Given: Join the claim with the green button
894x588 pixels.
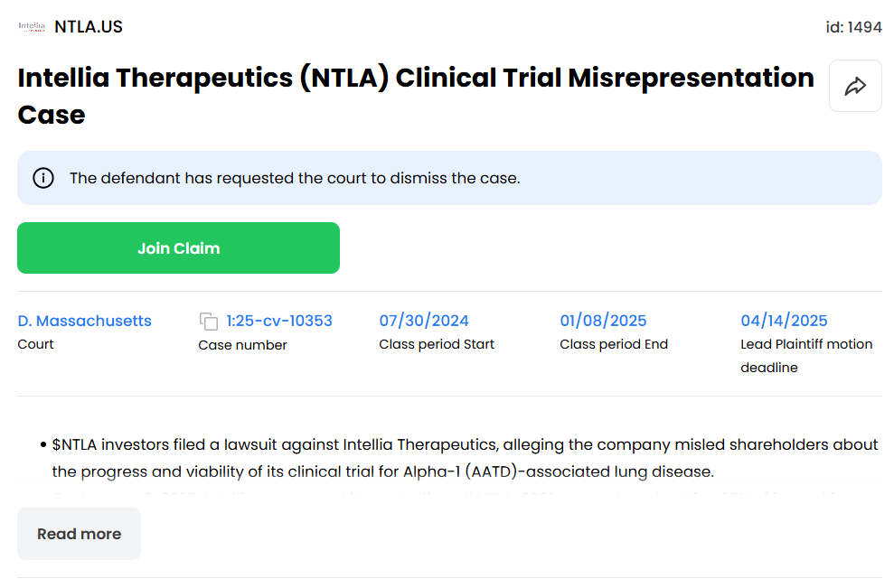Looking at the screenshot, I should pyautogui.click(x=178, y=247).
